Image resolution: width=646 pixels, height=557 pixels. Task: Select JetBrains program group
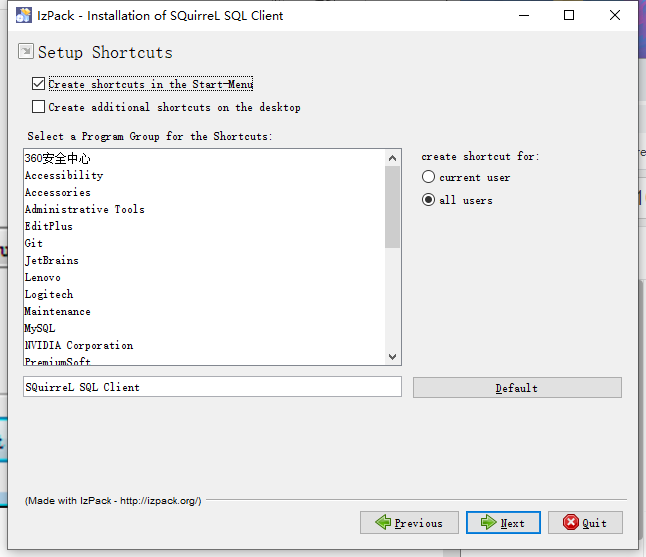[204, 260]
